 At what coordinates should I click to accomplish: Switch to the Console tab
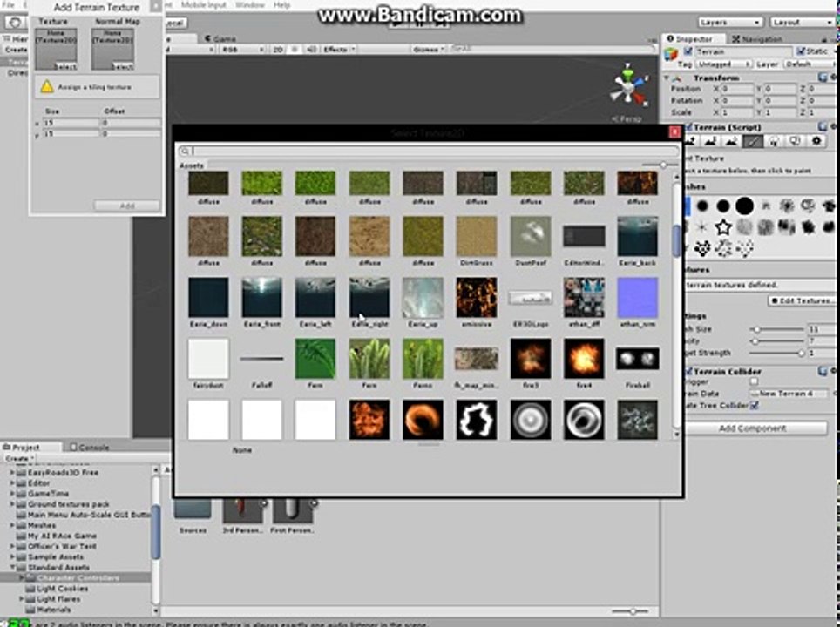[x=89, y=447]
